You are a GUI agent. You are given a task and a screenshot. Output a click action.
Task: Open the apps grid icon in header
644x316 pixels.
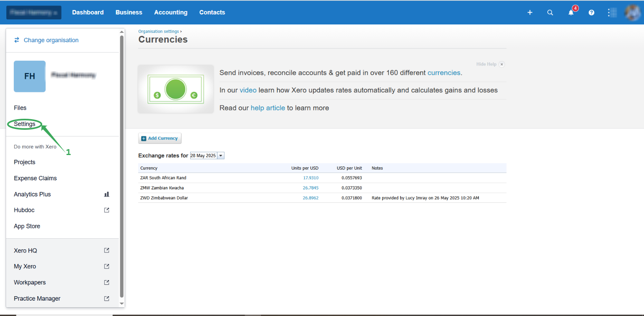point(612,13)
